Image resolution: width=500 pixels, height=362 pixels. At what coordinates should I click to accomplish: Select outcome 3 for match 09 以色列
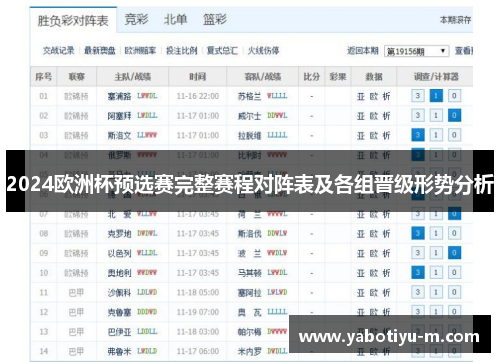click(x=418, y=253)
